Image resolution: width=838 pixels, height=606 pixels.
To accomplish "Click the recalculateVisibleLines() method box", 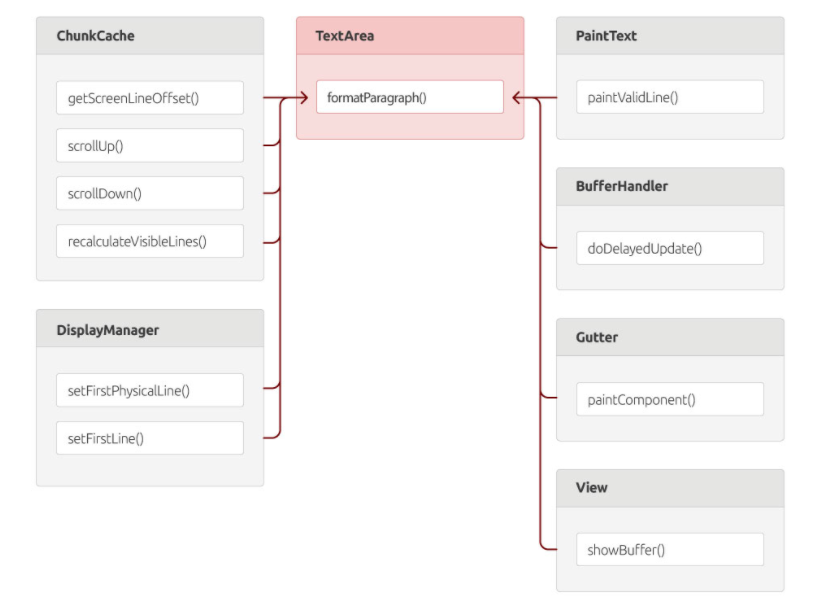I will point(150,241).
